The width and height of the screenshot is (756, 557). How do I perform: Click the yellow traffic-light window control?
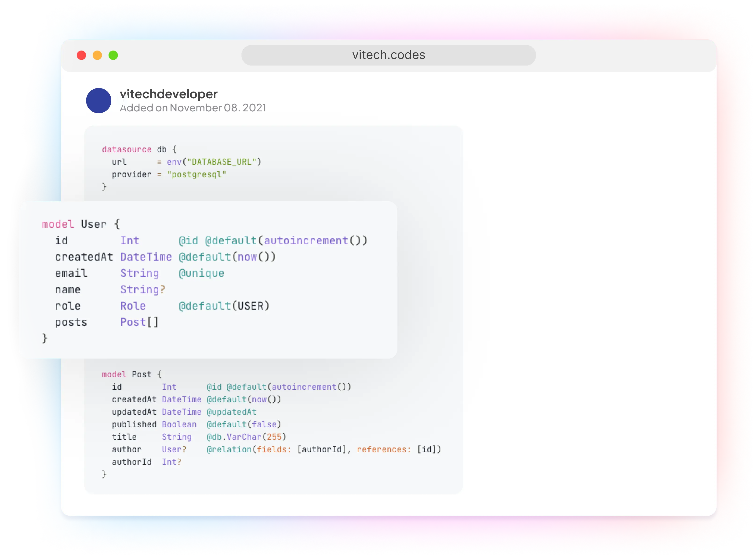coord(97,55)
